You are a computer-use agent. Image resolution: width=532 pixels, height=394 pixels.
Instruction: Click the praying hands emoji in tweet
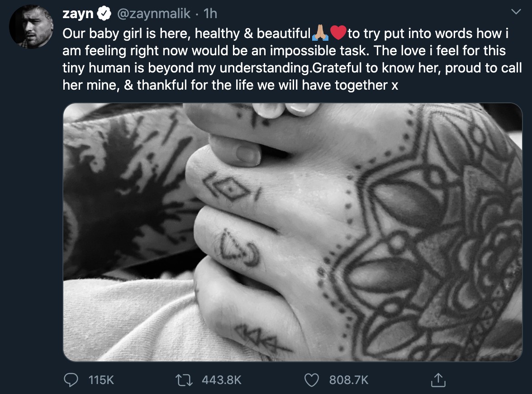pos(320,33)
